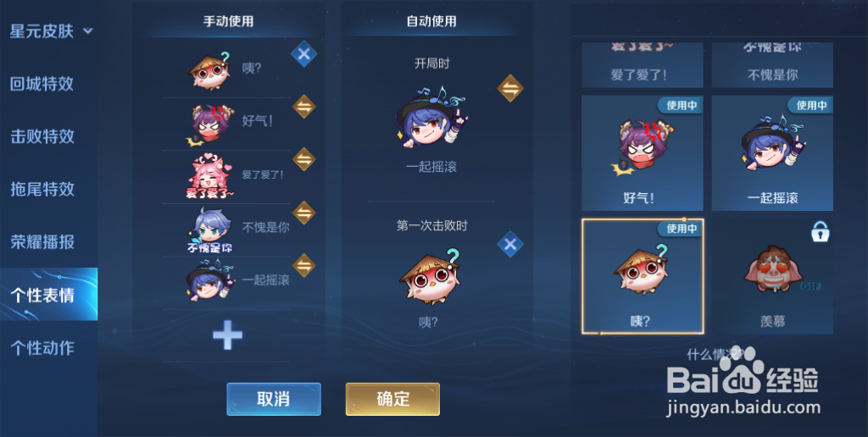The image size is (868, 437).
Task: Add a new manual emote slot
Action: pos(227,335)
